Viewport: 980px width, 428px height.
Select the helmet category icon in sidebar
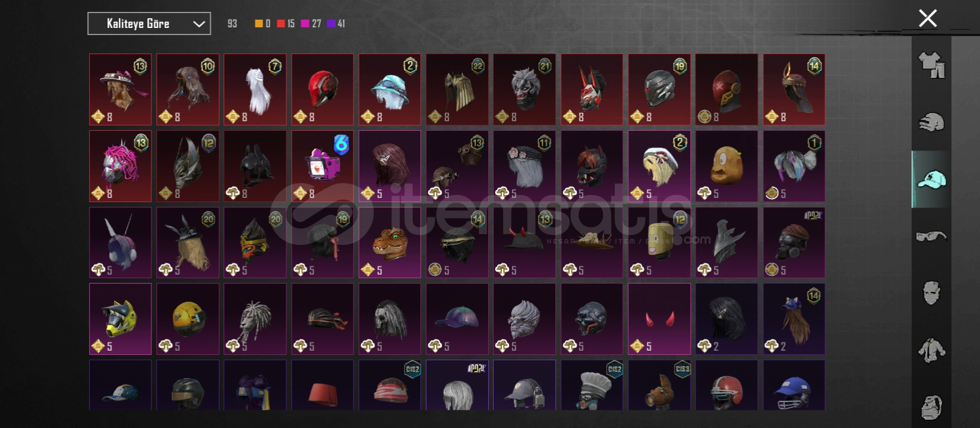[x=931, y=122]
